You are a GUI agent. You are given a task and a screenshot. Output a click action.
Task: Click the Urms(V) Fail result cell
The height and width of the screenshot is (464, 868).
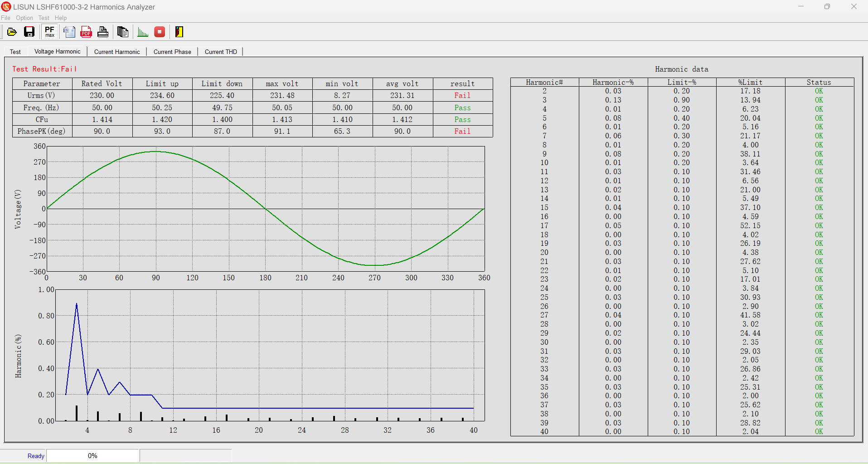[462, 95]
